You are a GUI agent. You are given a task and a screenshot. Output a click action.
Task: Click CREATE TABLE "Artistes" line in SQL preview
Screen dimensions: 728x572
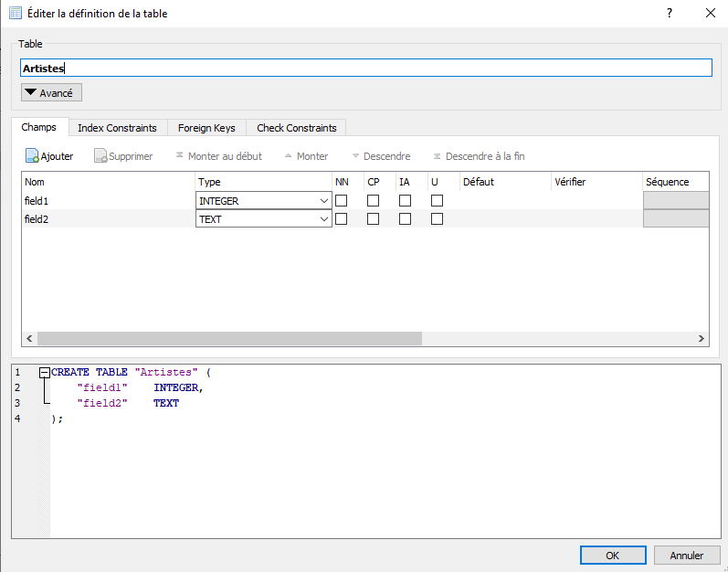coord(131,373)
